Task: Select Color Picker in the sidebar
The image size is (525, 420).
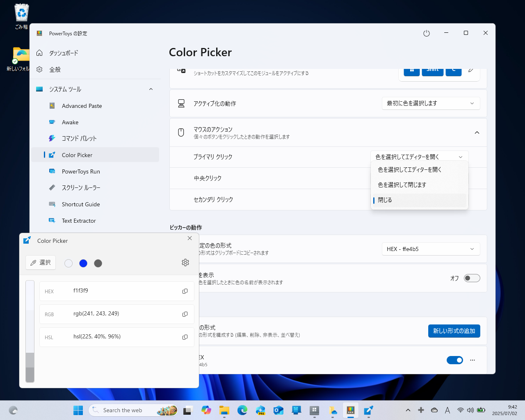Action: point(95,155)
